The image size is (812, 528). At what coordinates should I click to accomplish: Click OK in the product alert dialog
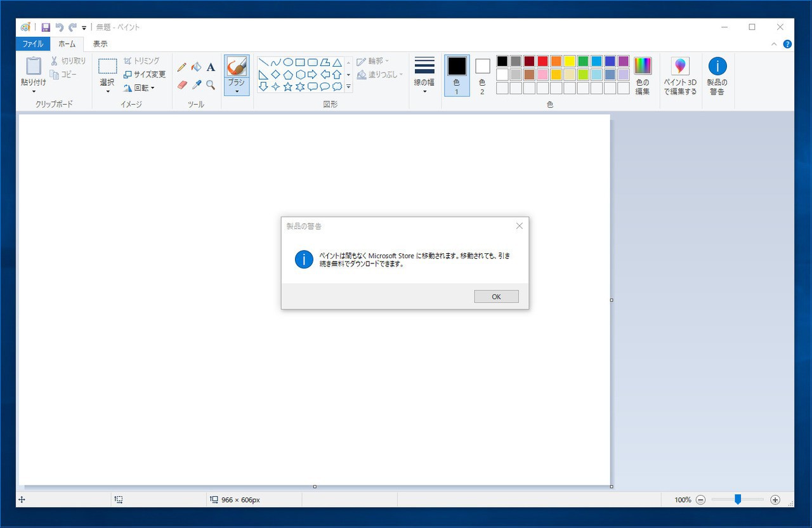coord(496,296)
